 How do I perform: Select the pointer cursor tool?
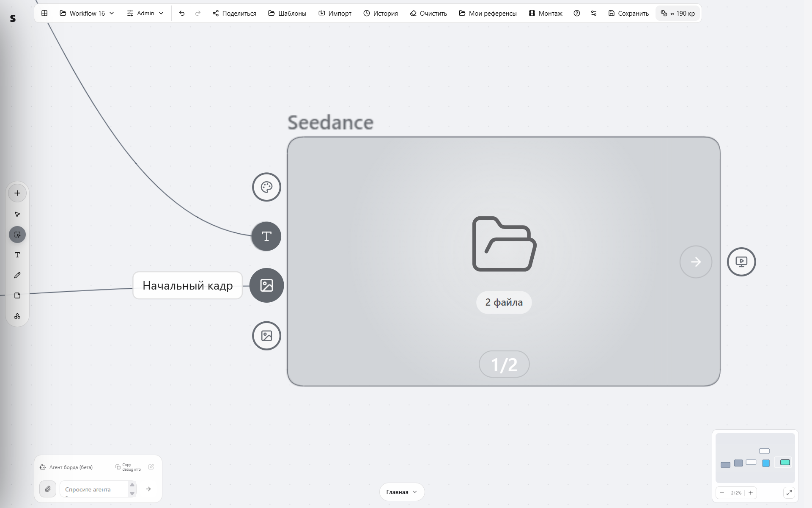click(x=17, y=214)
